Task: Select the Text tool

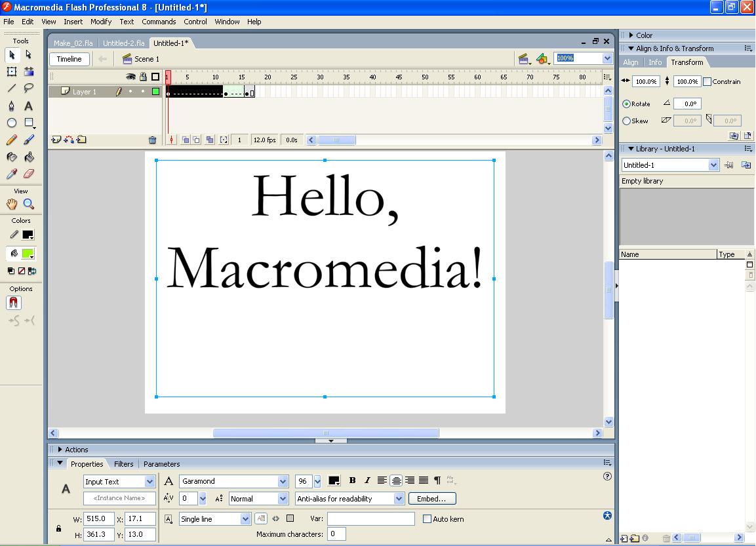Action: [29, 106]
